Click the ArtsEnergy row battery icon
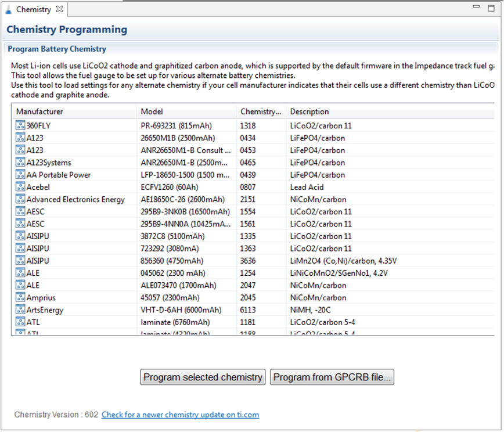 pos(20,309)
